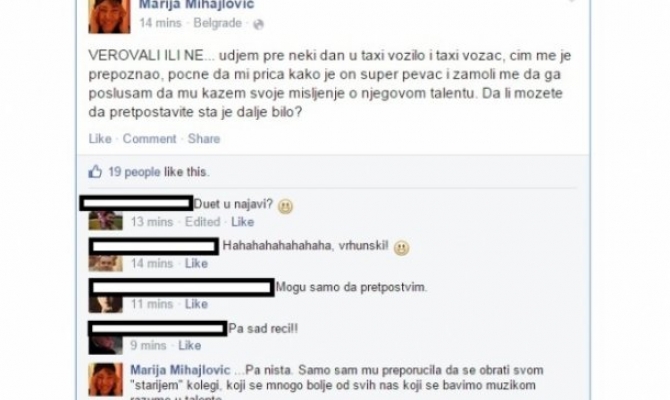The height and width of the screenshot is (400, 670).
Task: Open Marija Mihajlovic's post profile picture
Action: point(109,16)
